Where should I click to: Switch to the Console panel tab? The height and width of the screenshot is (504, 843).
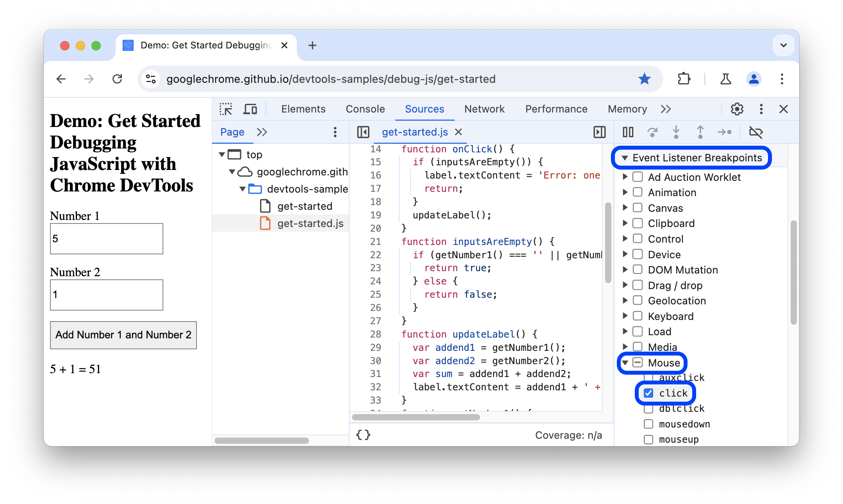(x=366, y=109)
